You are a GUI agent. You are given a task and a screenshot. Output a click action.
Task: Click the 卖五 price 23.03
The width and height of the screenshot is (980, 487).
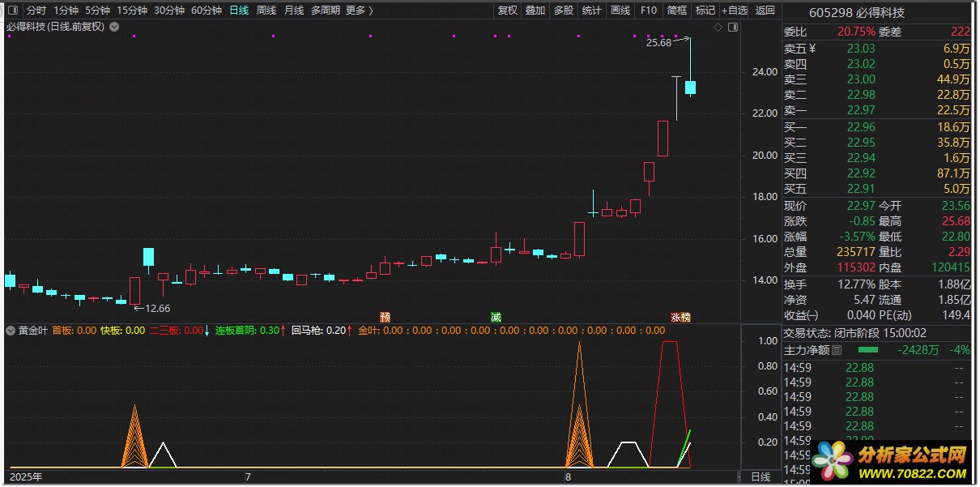(x=861, y=49)
